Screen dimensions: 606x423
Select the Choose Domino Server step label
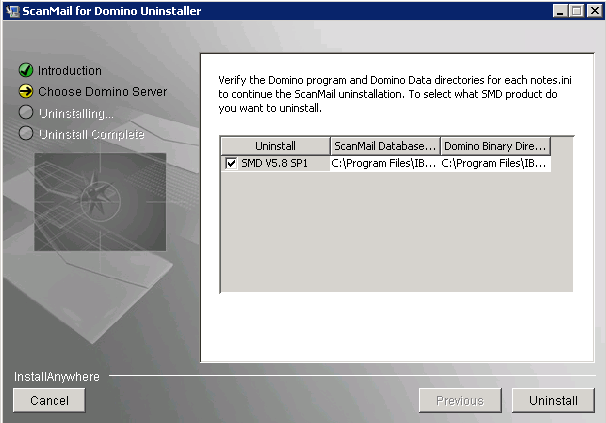coord(102,92)
